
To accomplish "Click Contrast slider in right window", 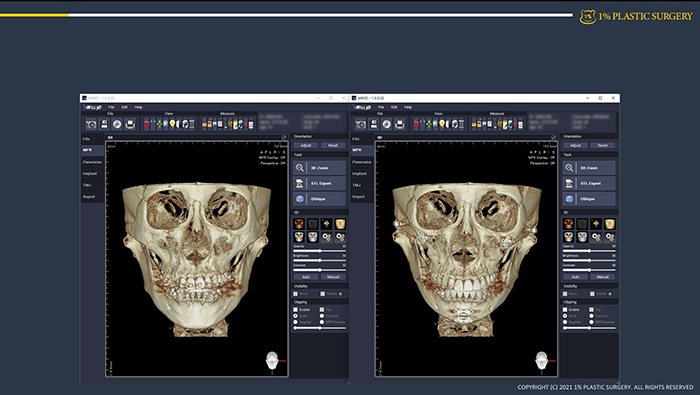I will [589, 270].
